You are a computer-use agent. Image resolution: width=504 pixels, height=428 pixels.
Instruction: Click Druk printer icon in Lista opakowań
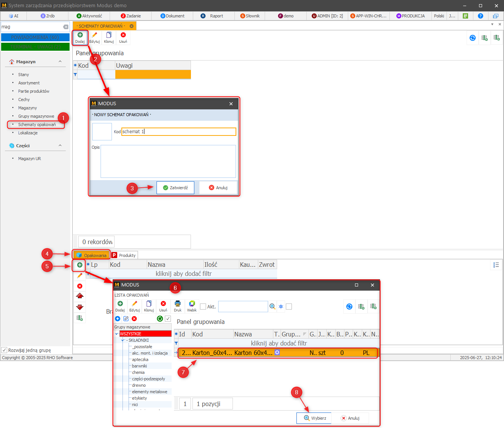coord(178,307)
